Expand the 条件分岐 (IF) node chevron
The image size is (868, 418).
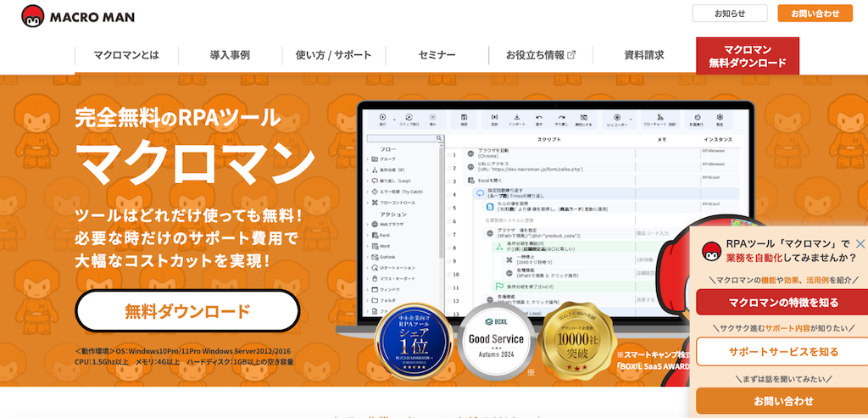click(x=368, y=170)
